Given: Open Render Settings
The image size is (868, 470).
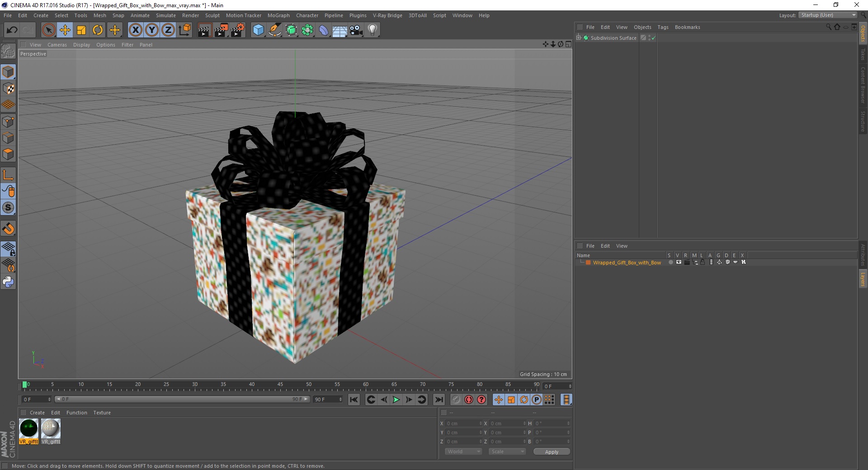Looking at the screenshot, I should point(238,30).
